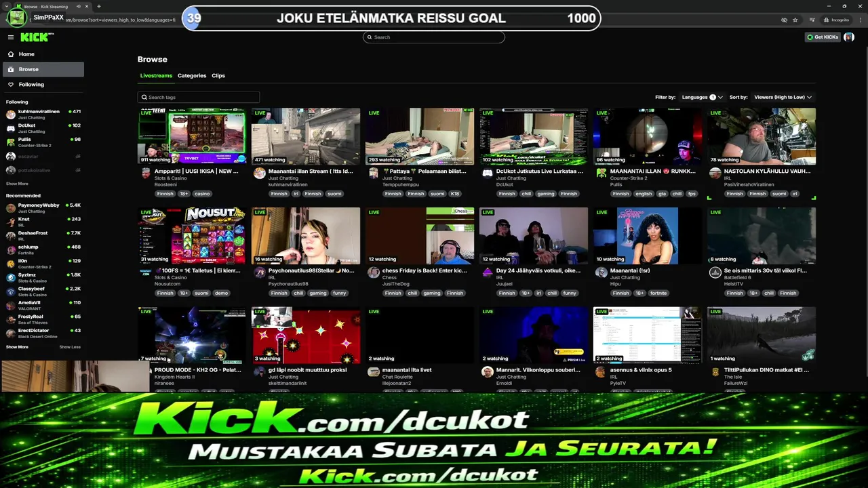Click PasiViherahoVirallinen channel avatar
The height and width of the screenshot is (488, 868).
click(x=715, y=174)
